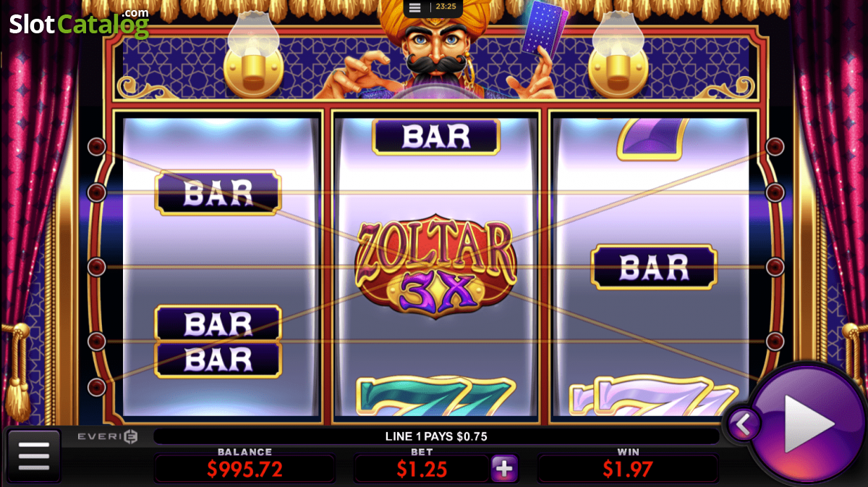Click the Line 1 Pays message bar
868x487 pixels.
436,436
